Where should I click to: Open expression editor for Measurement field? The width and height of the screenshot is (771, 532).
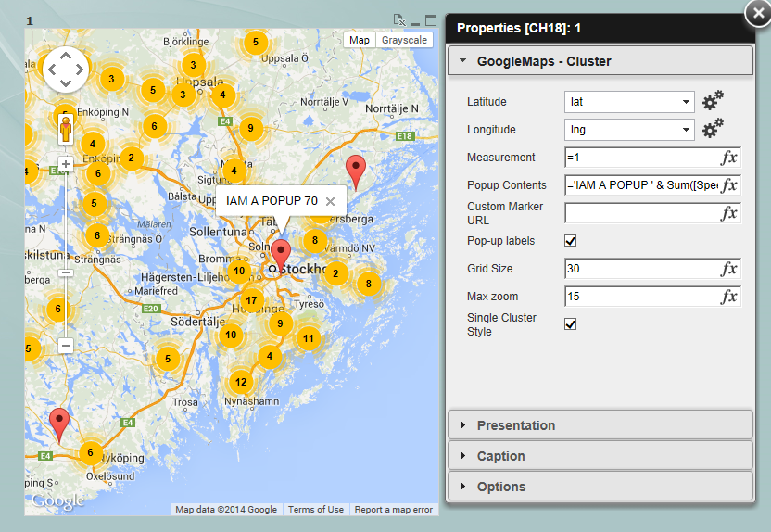[729, 158]
